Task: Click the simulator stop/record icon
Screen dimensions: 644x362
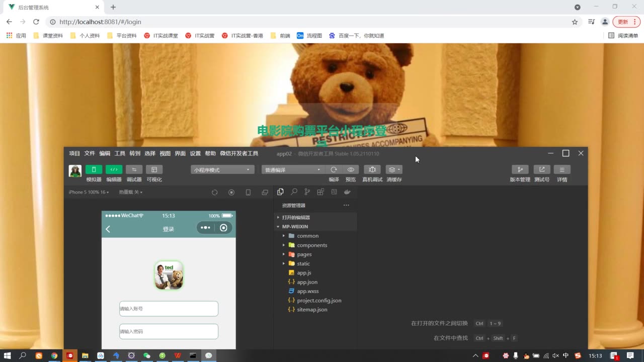Action: pos(231,192)
